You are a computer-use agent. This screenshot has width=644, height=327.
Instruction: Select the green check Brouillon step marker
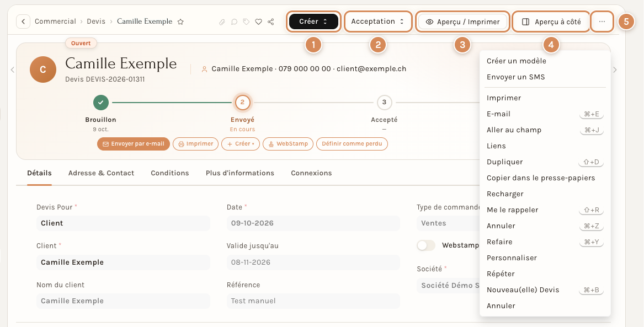100,103
